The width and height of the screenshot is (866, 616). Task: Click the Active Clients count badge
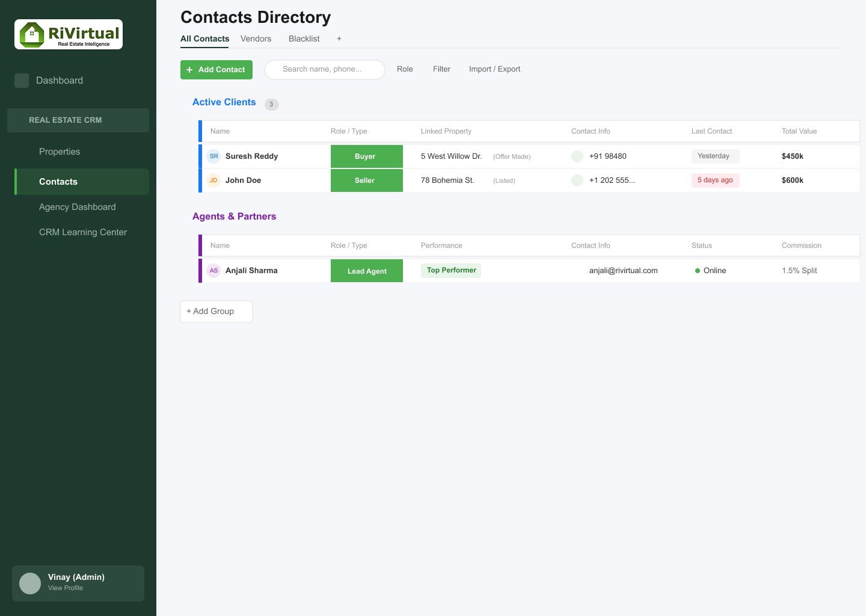[272, 104]
